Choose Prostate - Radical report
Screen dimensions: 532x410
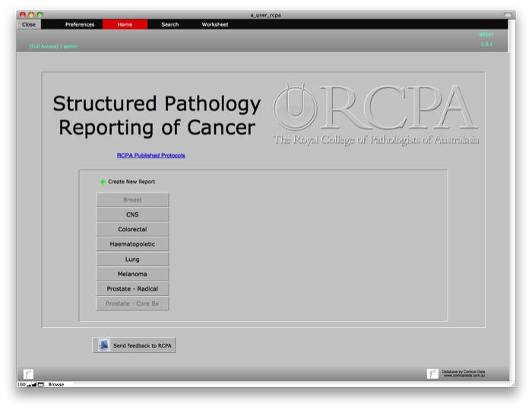pyautogui.click(x=132, y=289)
